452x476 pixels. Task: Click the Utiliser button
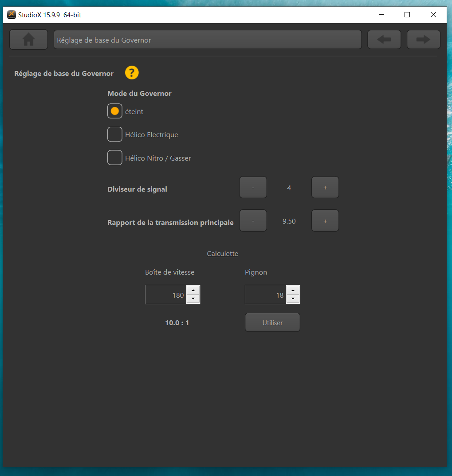pyautogui.click(x=273, y=323)
